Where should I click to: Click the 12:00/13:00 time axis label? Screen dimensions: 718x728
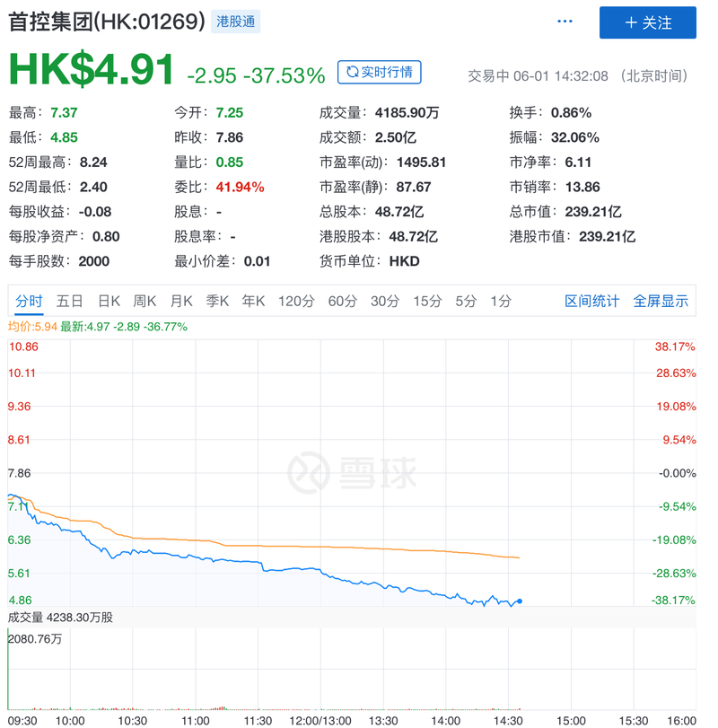[x=320, y=721]
